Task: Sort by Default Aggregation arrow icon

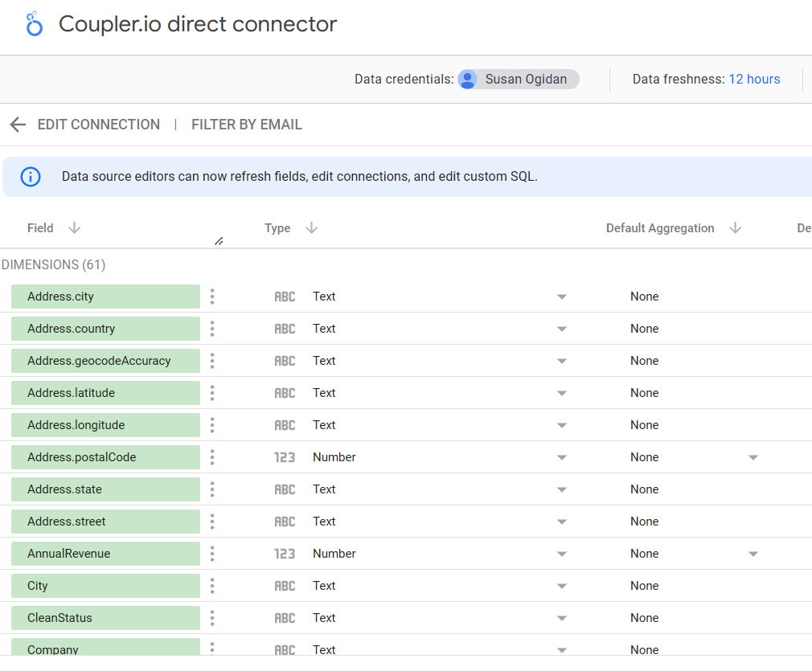Action: (x=736, y=227)
